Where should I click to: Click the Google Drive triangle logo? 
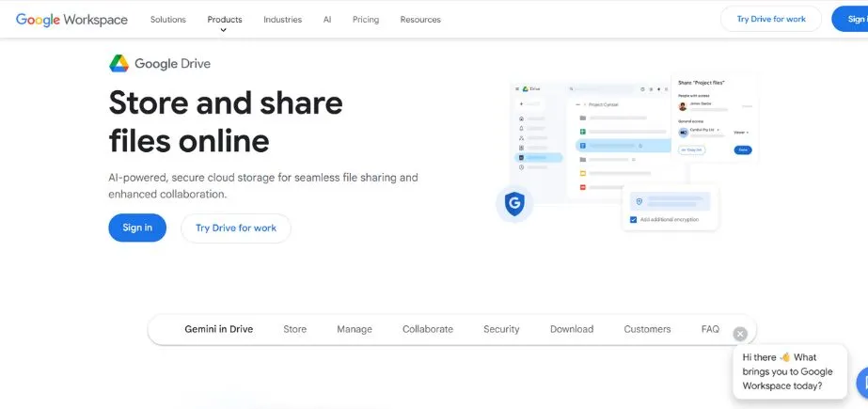pos(119,64)
